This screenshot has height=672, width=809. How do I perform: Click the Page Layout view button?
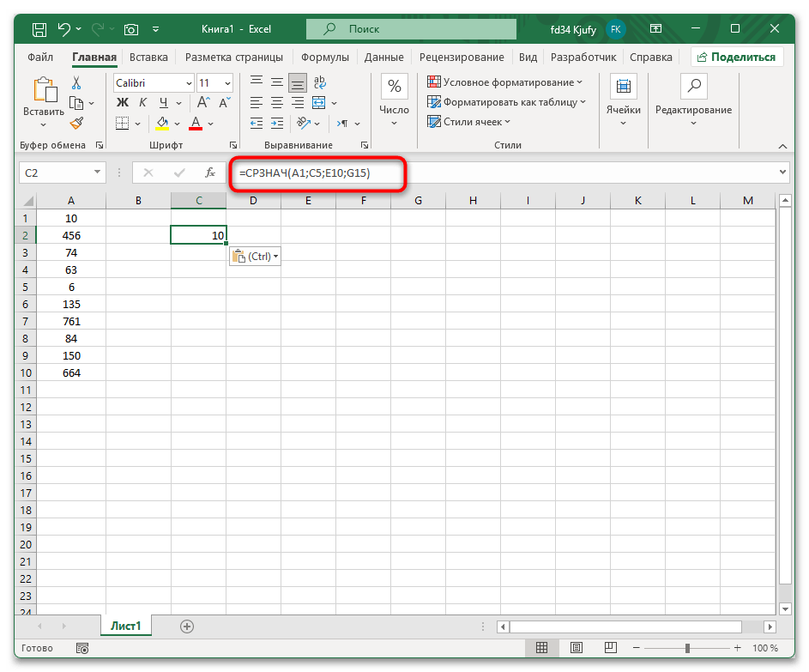pyautogui.click(x=577, y=648)
